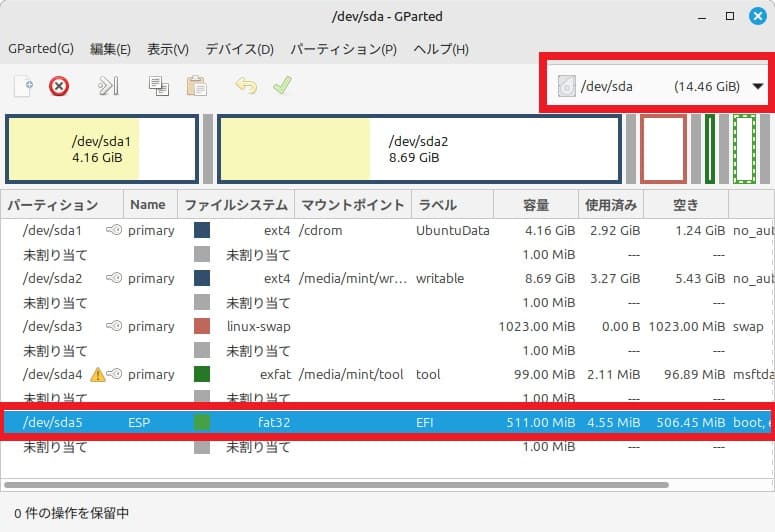Viewport: 775px width, 532px height.
Task: Click the 1023.00 MiB capacity cell of sda3
Action: tap(537, 326)
